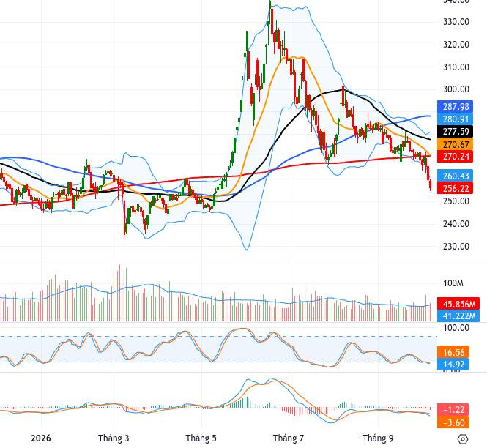The image size is (487, 448).
Task: Click the 300.00 price scale value
Action: point(456,89)
